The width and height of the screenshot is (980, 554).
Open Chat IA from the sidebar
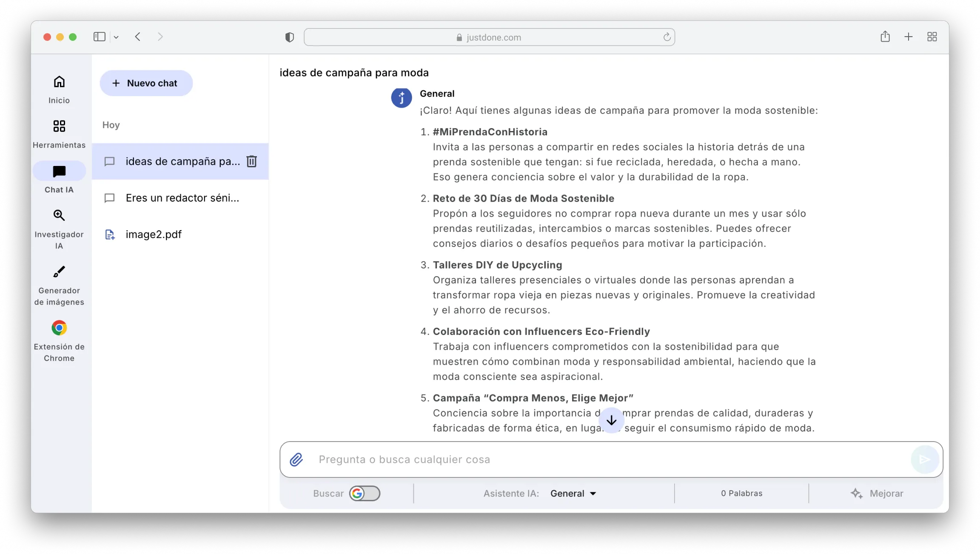(x=59, y=171)
